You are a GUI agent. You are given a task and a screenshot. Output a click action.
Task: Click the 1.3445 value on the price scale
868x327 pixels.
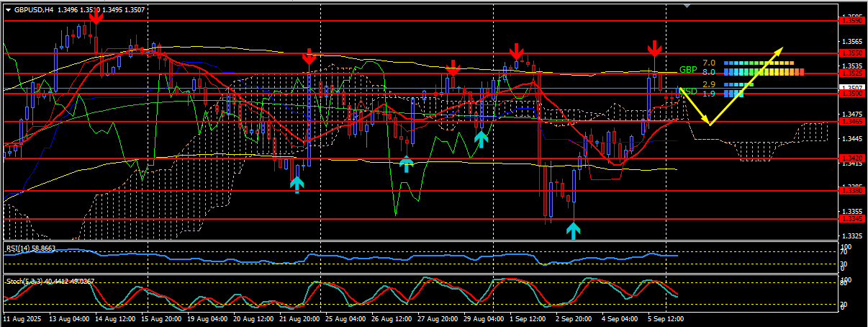click(x=852, y=138)
